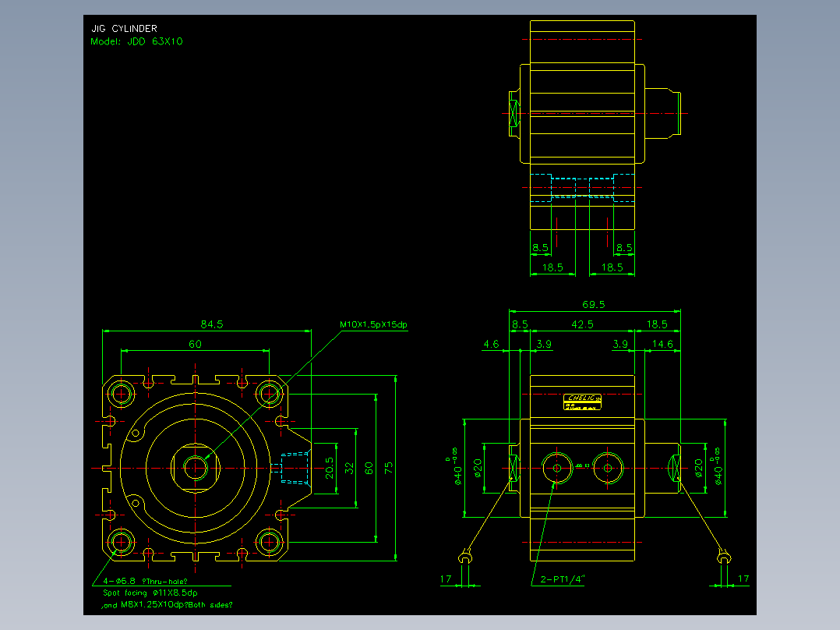The image size is (840, 630).
Task: Click the '2-PT1/4"' port callout
Action: [563, 579]
